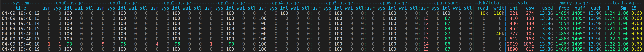Image resolution: width=644 pixels, height=52 pixels.
Task: Select the cpu0 idle value 98
Action: tap(69, 44)
